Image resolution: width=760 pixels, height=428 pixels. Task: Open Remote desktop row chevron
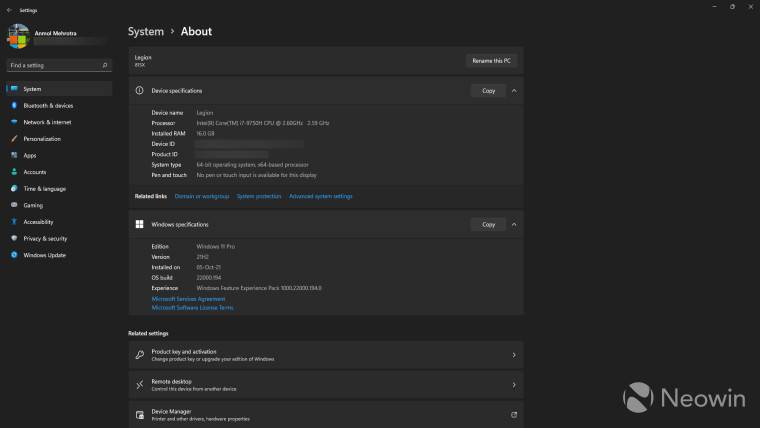pos(514,385)
